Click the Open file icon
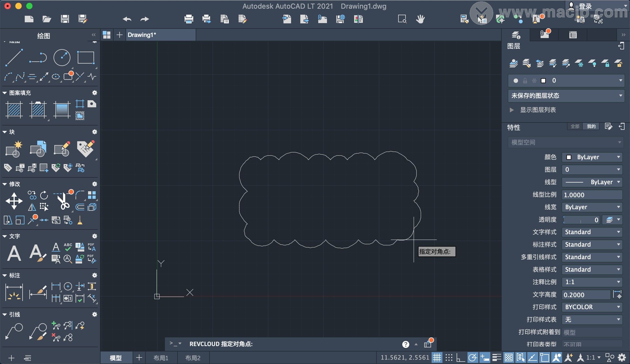The width and height of the screenshot is (630, 364). 47,19
